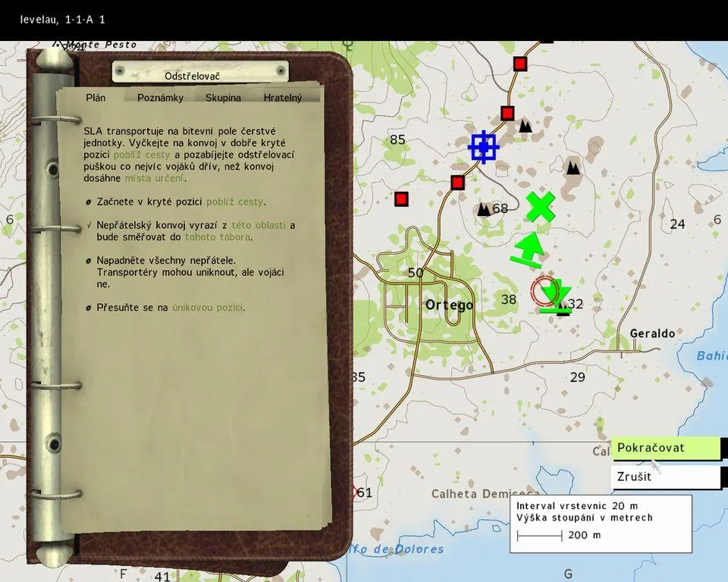
Task: Open the Hratelný tab
Action: pos(282,98)
